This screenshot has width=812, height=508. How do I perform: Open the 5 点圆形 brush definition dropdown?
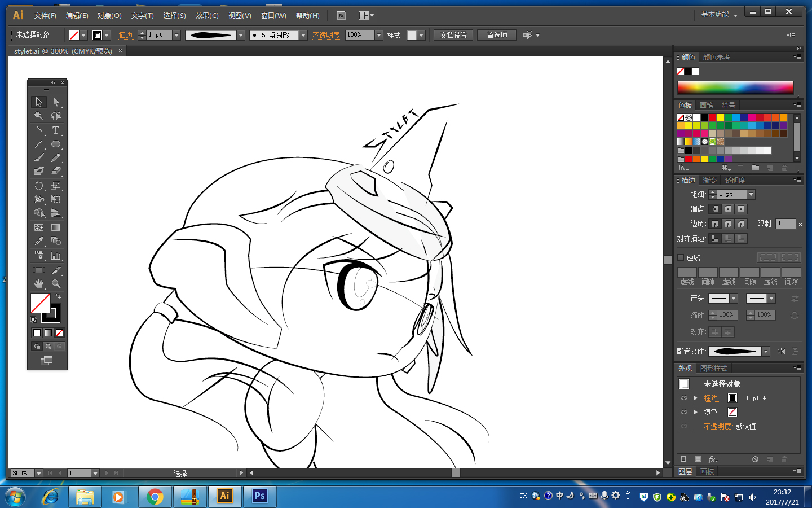[303, 35]
